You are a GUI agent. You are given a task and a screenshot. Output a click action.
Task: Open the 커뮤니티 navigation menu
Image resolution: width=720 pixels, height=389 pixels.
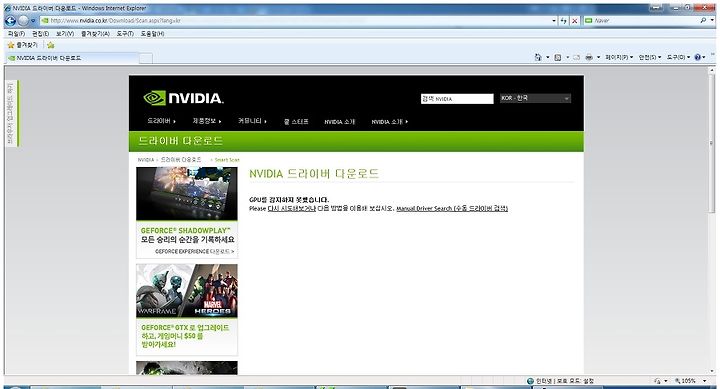tap(252, 121)
